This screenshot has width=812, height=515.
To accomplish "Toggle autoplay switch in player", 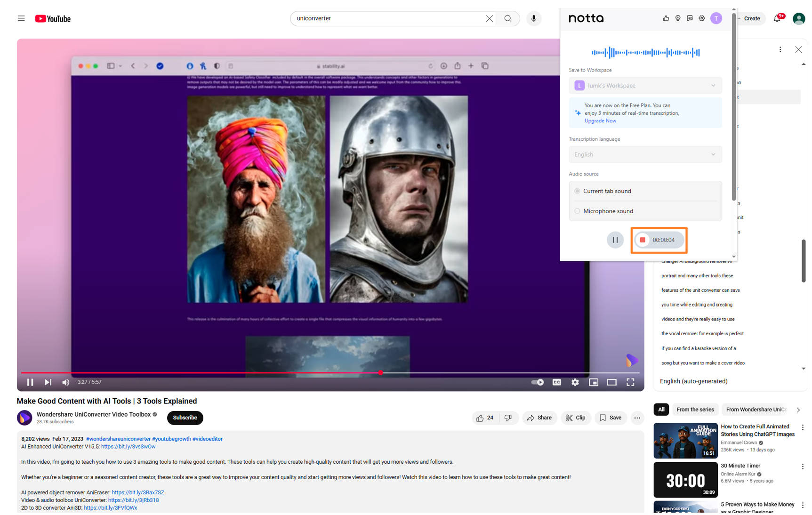I will [x=538, y=382].
